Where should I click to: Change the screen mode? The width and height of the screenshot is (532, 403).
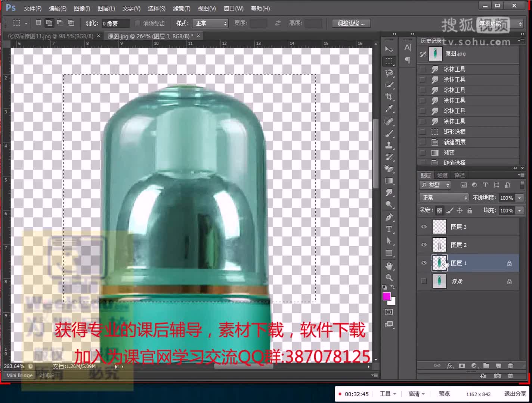[x=389, y=325]
